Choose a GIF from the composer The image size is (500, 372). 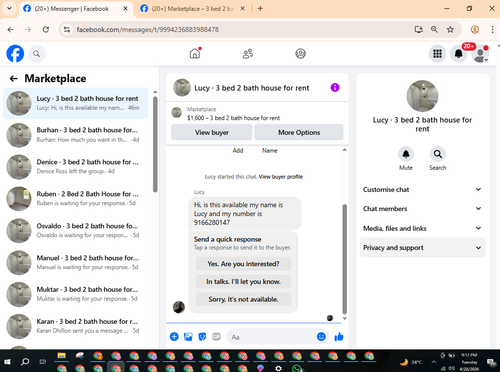216,337
